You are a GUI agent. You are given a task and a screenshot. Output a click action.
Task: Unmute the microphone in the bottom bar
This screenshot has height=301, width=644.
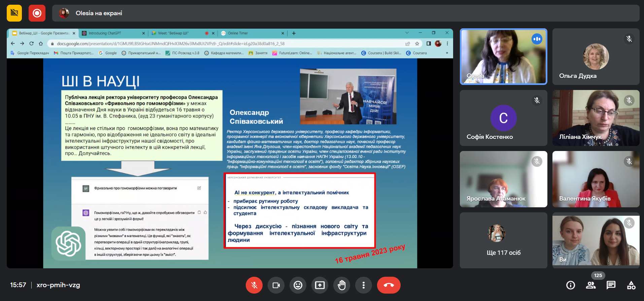254,285
